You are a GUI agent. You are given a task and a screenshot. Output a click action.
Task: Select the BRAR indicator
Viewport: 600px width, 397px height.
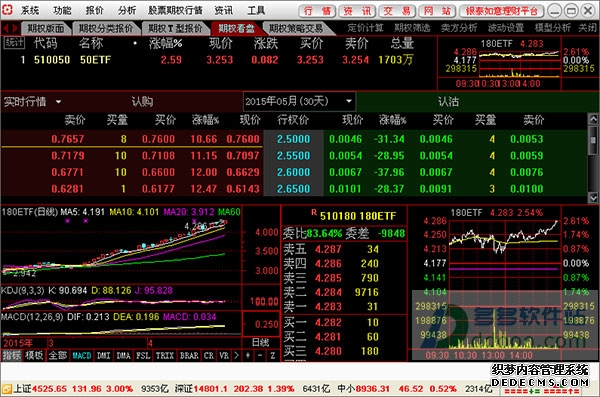point(189,356)
